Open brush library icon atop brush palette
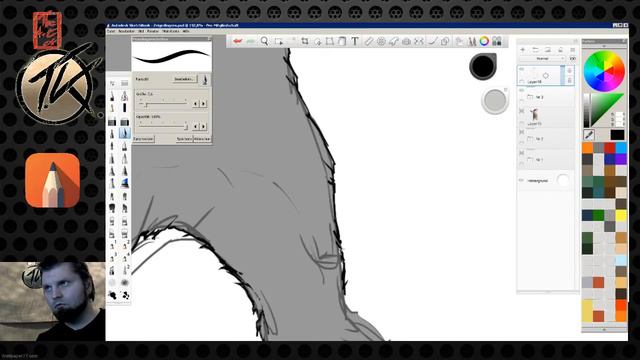 click(124, 83)
